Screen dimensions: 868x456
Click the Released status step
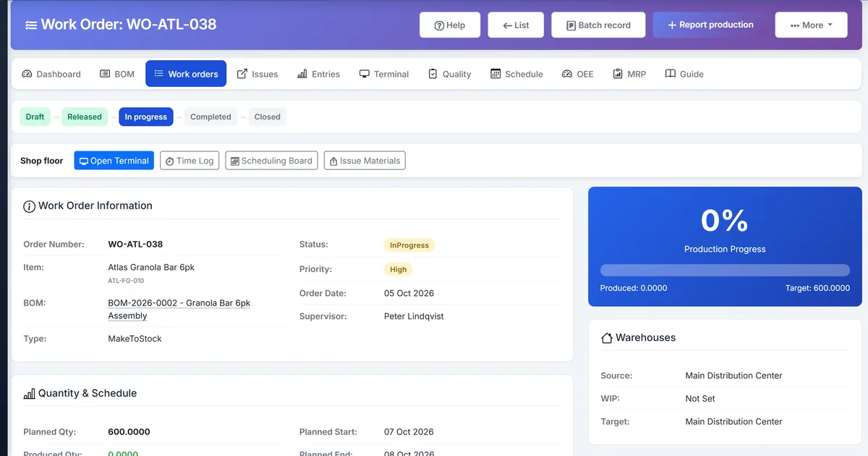pos(85,117)
